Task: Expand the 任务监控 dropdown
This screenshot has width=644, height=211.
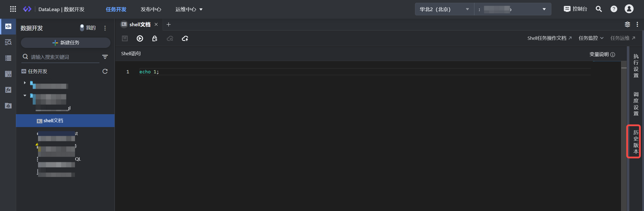Action: (x=591, y=38)
